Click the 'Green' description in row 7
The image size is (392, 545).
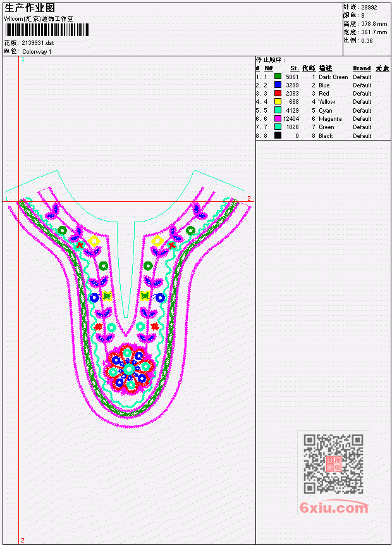(326, 127)
